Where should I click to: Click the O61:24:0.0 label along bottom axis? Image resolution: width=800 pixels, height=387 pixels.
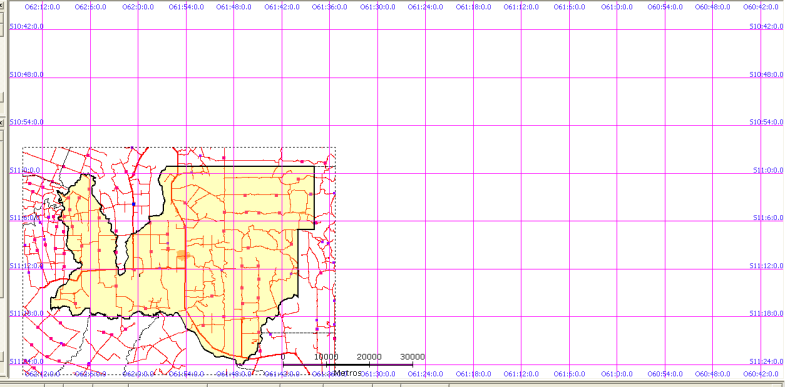coord(426,374)
